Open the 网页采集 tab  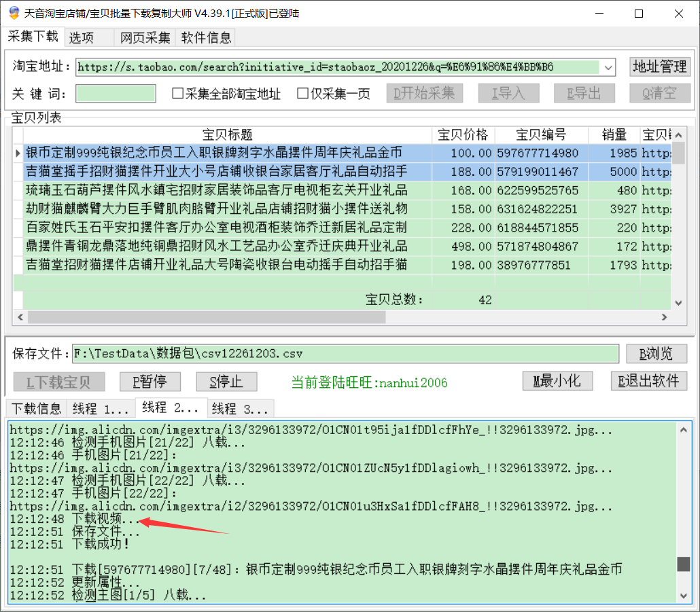click(x=145, y=38)
